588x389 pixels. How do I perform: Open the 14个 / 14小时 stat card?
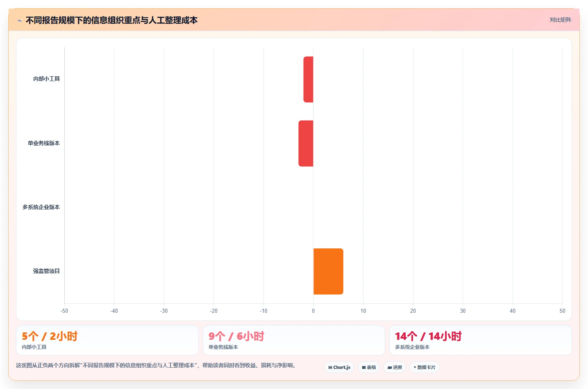coord(480,340)
